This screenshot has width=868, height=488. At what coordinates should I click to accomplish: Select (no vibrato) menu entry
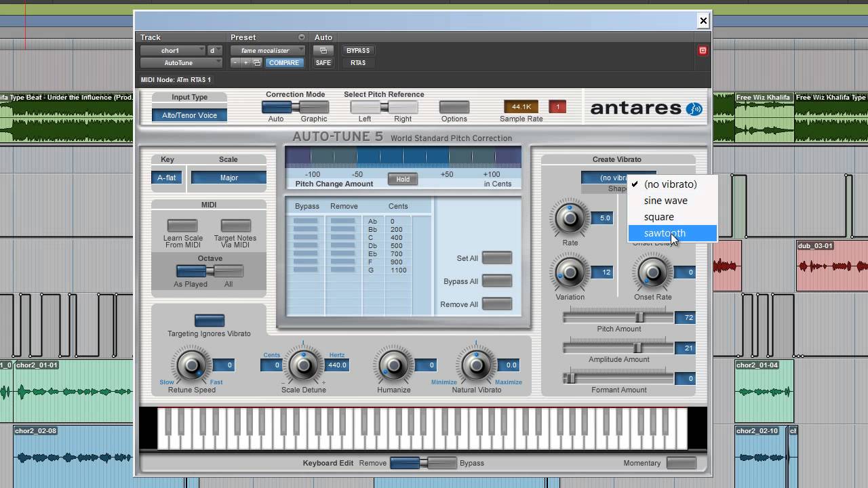coord(672,184)
